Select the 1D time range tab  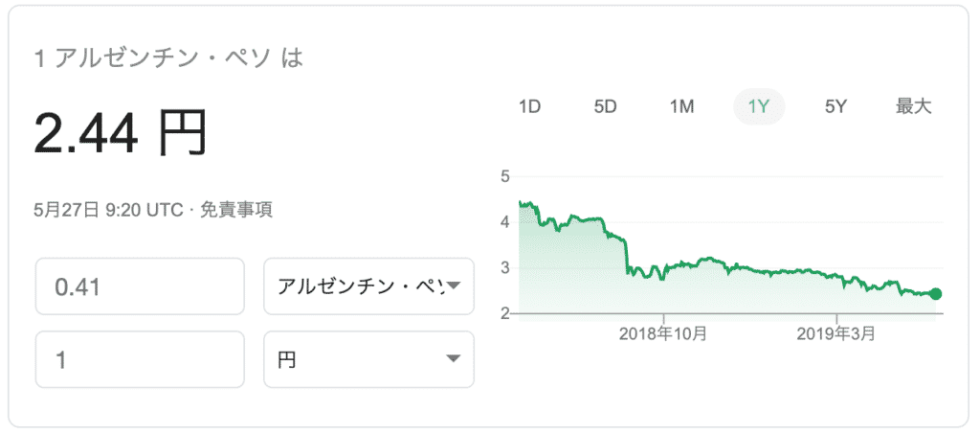529,107
